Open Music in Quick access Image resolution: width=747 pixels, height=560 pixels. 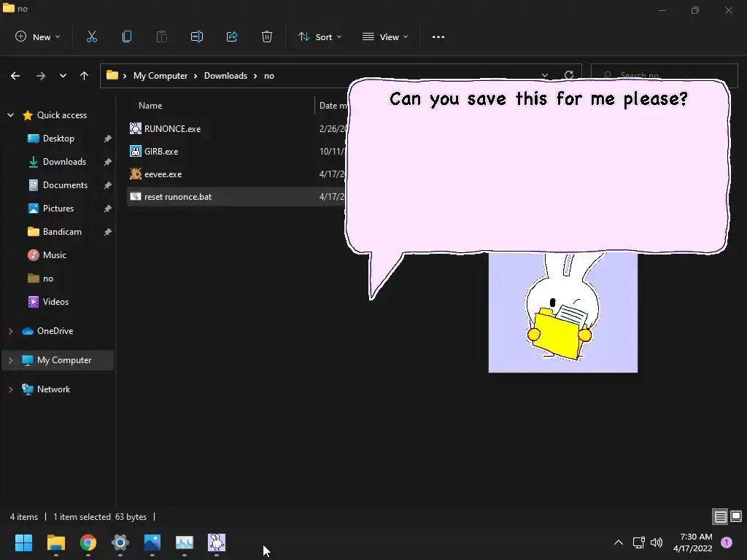click(x=54, y=255)
